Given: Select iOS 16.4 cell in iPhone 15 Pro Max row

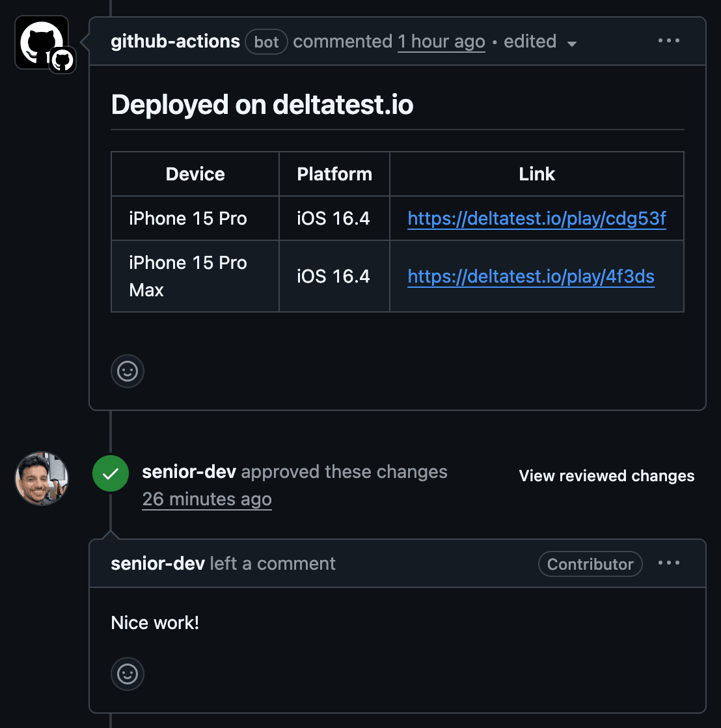Looking at the screenshot, I should (334, 276).
